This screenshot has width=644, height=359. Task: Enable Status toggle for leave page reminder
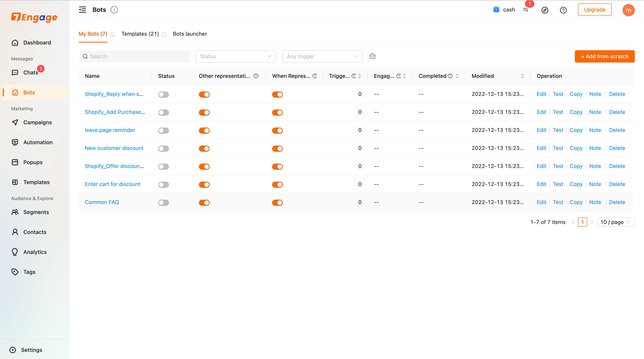tap(164, 131)
